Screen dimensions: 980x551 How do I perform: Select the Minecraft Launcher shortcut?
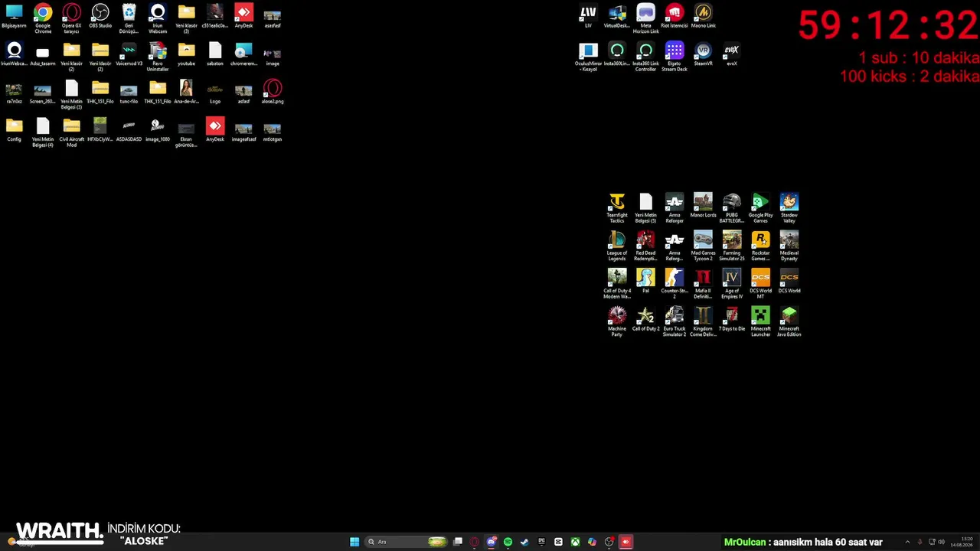point(760,322)
